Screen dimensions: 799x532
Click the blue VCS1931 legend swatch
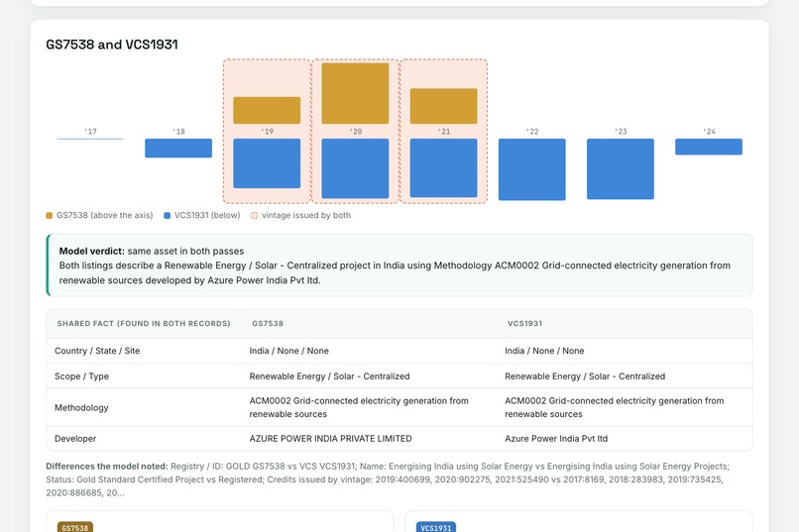point(168,215)
